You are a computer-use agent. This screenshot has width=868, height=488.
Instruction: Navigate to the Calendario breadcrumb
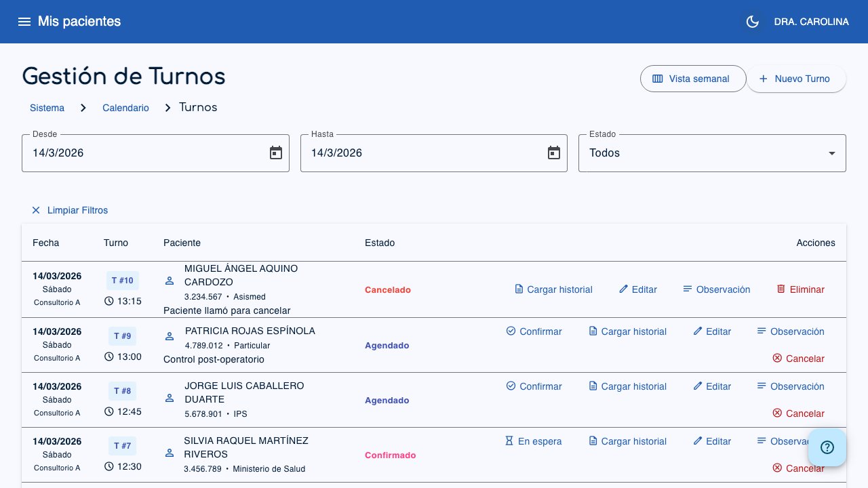125,108
